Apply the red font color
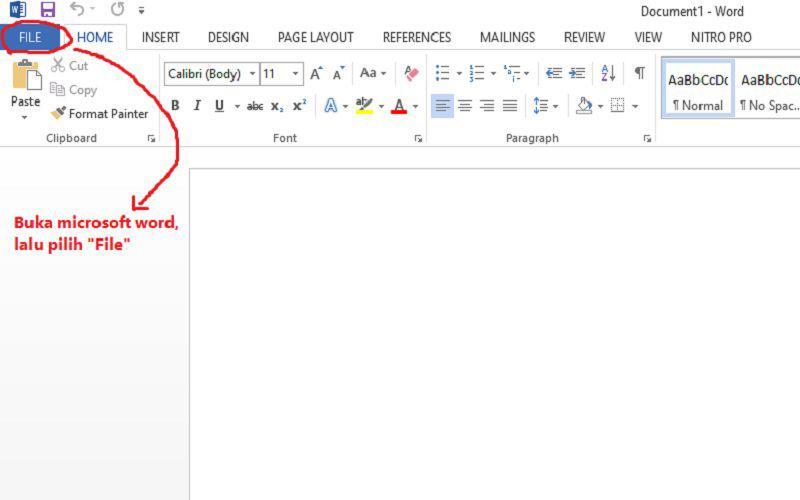Viewport: 800px width, 500px height. click(399, 106)
